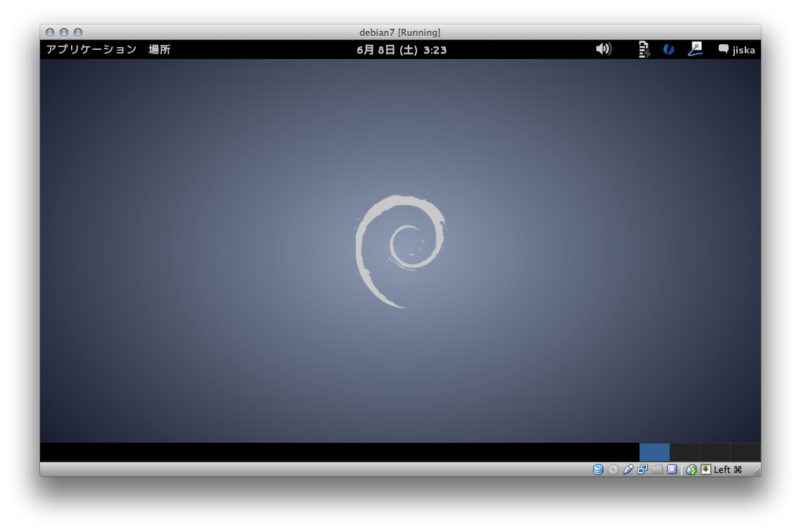This screenshot has height=532, width=801.
Task: Switch to the second workspace
Action: point(684,453)
